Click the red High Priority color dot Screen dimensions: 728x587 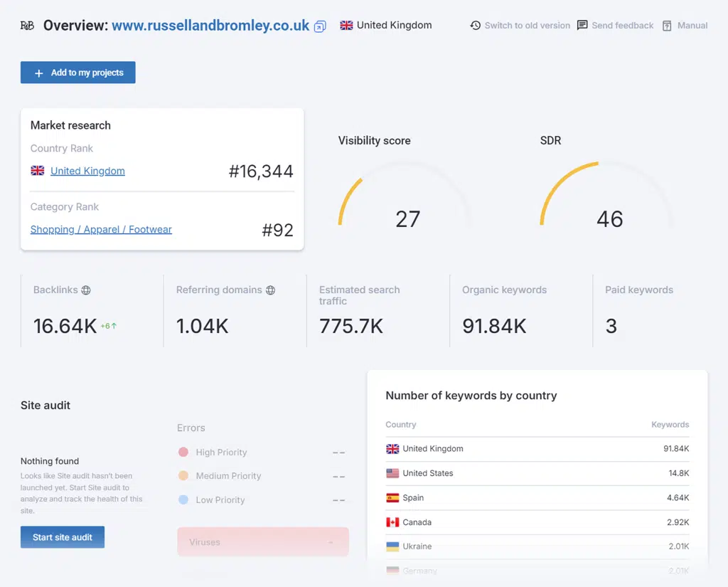pos(183,453)
